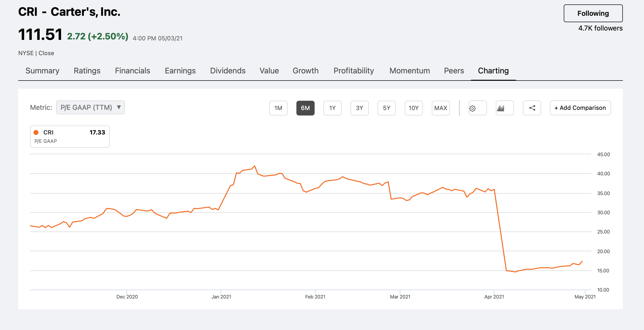The image size is (644, 330).
Task: Click the Feb 2021 axis label
Action: (x=315, y=297)
